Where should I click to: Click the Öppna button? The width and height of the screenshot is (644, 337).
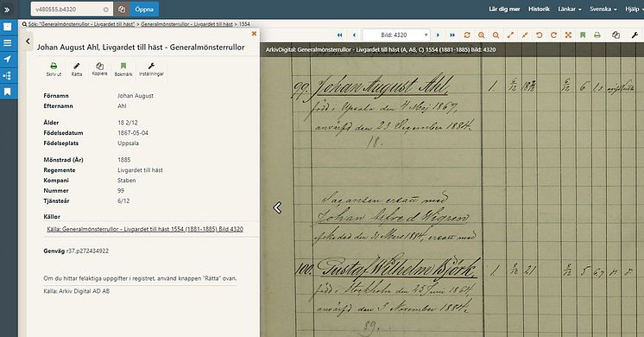click(144, 9)
